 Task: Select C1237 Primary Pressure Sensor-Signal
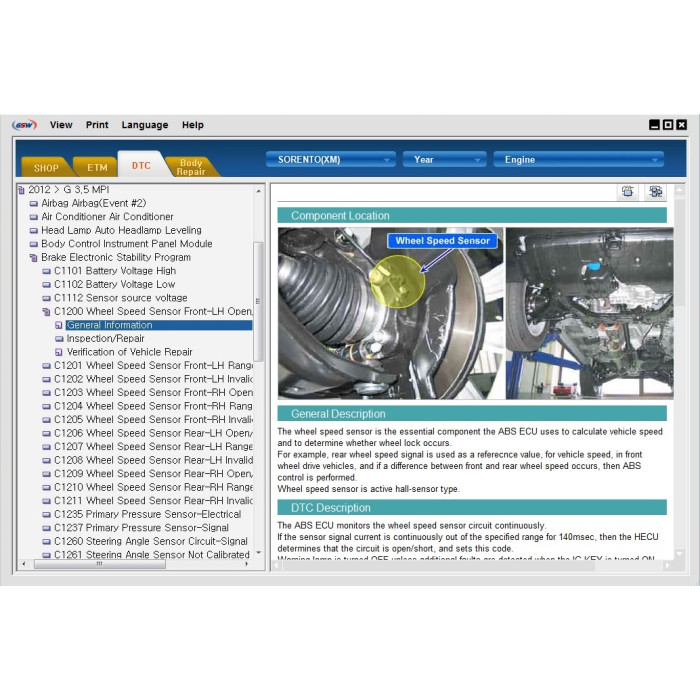coord(141,528)
